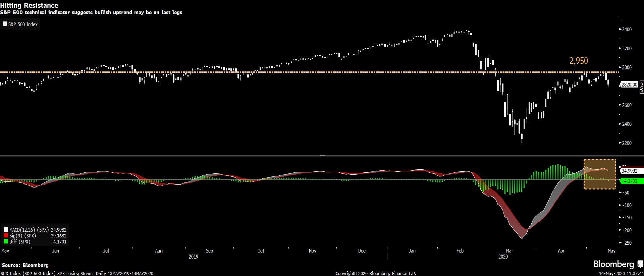The image size is (644, 276).
Task: Select the Diff (SPX) legend label
Action: coord(20,241)
